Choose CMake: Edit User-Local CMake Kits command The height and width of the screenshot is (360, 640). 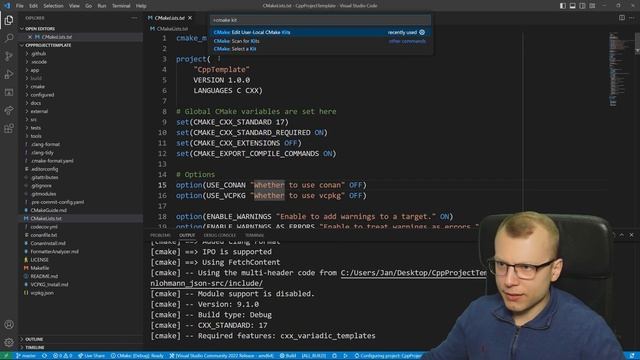point(320,32)
